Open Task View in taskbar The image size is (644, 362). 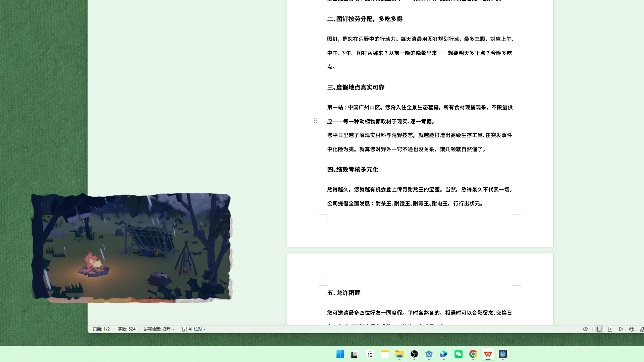click(x=355, y=354)
